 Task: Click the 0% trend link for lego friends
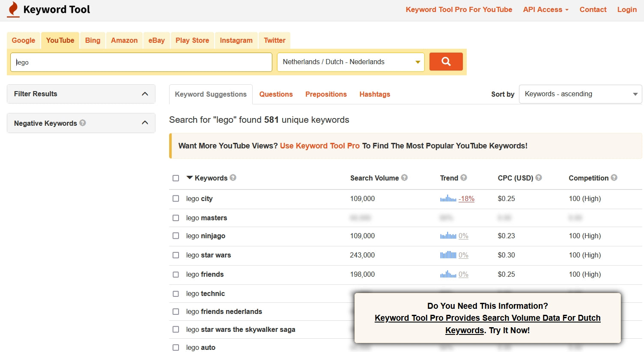point(463,274)
